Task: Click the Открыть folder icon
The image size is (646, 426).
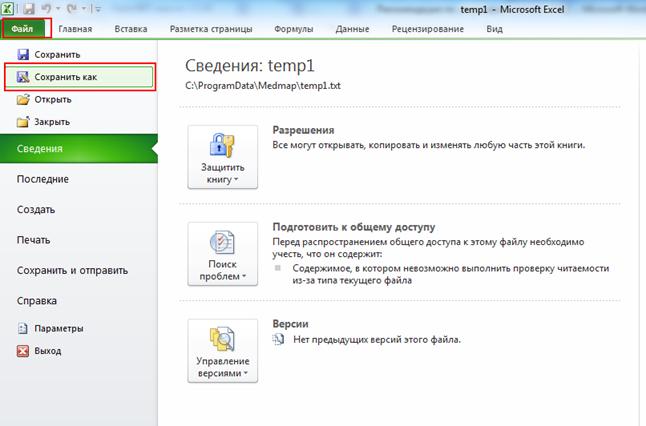Action: 23,100
